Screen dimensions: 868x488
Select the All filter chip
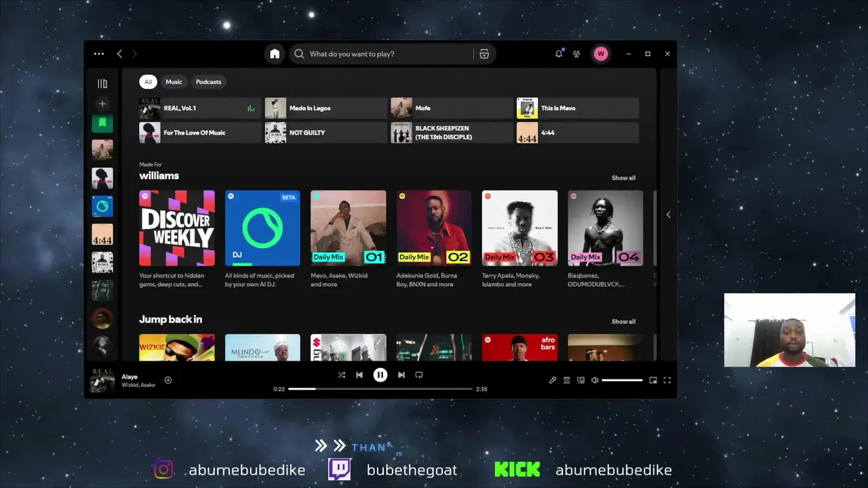[x=148, y=82]
